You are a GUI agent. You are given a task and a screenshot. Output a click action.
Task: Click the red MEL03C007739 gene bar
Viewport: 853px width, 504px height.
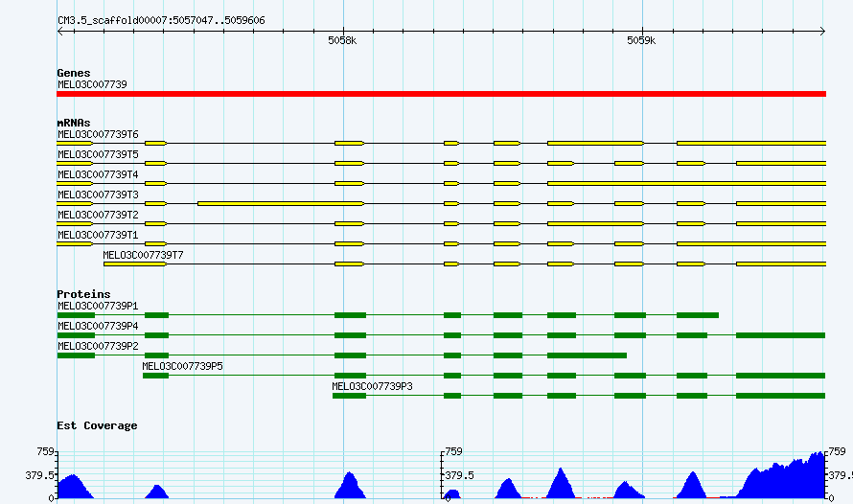coord(441,94)
